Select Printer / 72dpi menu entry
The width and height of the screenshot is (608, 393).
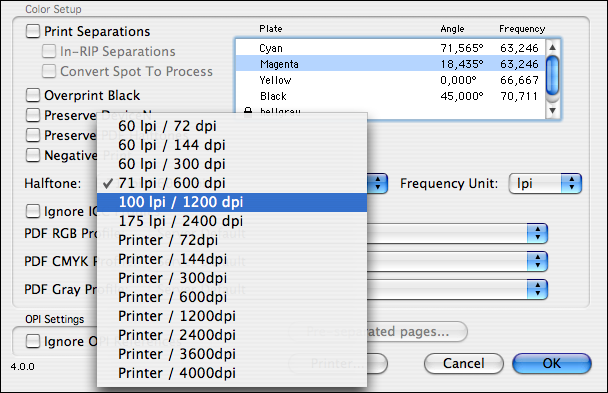click(232, 240)
